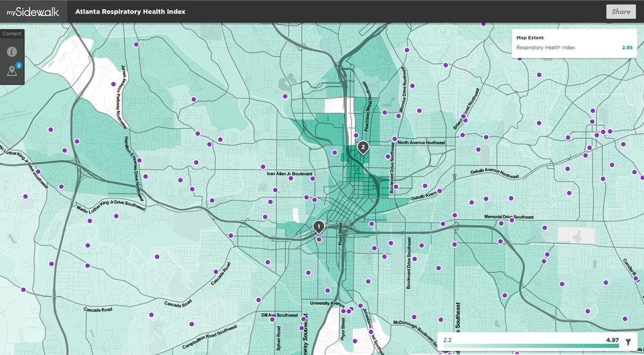
Task: Open the map locations icon with badge
Action: click(12, 71)
